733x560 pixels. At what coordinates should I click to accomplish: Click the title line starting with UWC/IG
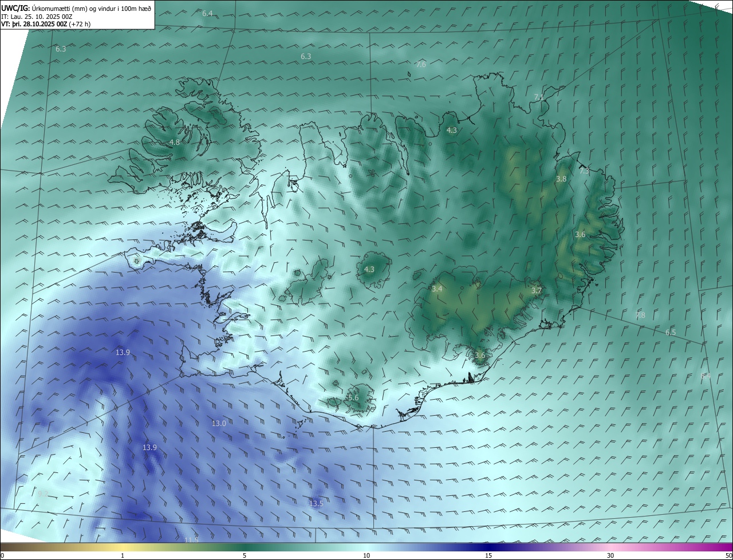pyautogui.click(x=76, y=9)
